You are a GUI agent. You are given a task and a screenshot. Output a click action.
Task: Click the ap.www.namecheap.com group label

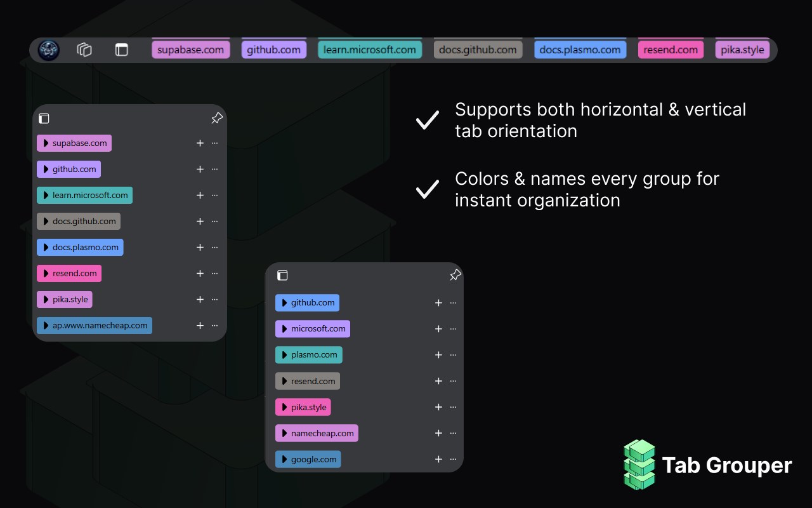tap(95, 326)
